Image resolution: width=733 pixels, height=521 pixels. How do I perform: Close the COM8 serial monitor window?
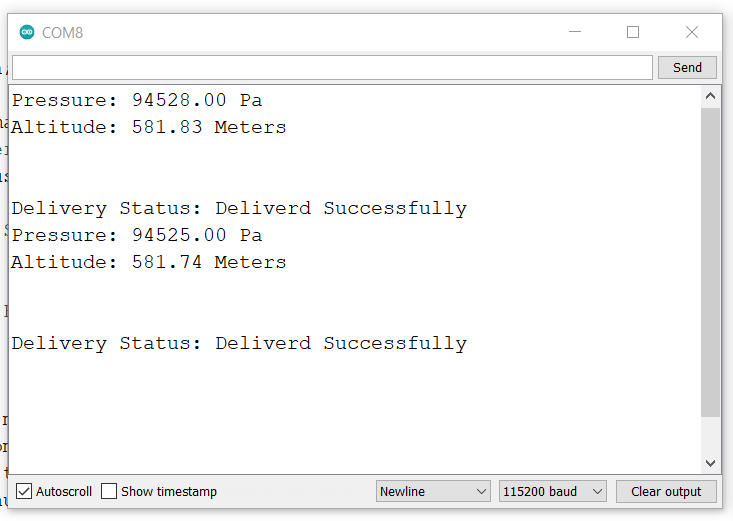691,32
